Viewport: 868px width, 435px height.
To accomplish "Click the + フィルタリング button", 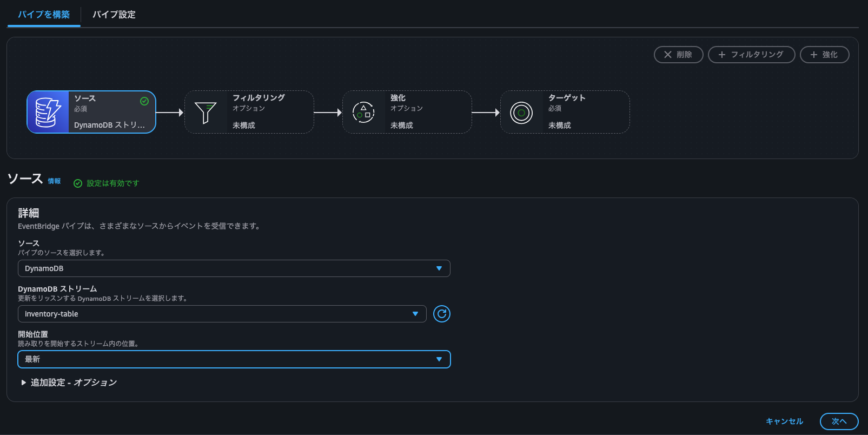I will (x=751, y=55).
